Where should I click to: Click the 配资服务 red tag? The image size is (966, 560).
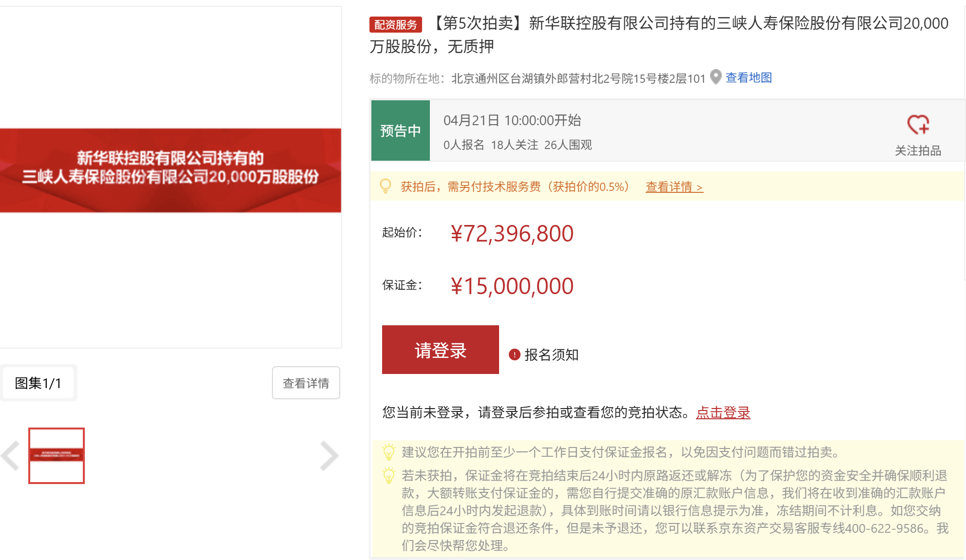pos(395,24)
